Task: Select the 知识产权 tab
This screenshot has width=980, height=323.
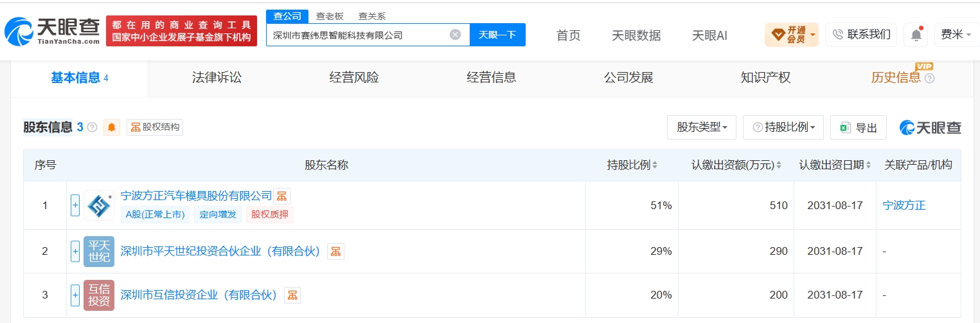Action: pyautogui.click(x=766, y=78)
